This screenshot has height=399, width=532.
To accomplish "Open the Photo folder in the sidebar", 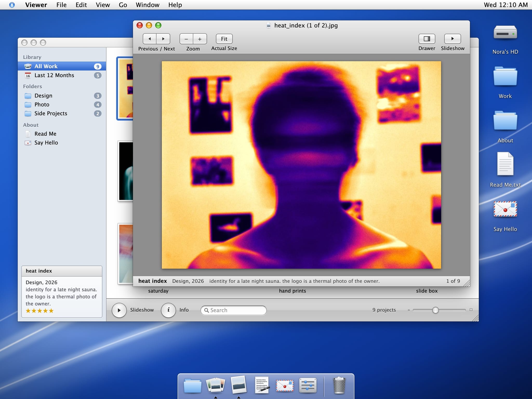I will pyautogui.click(x=62, y=104).
